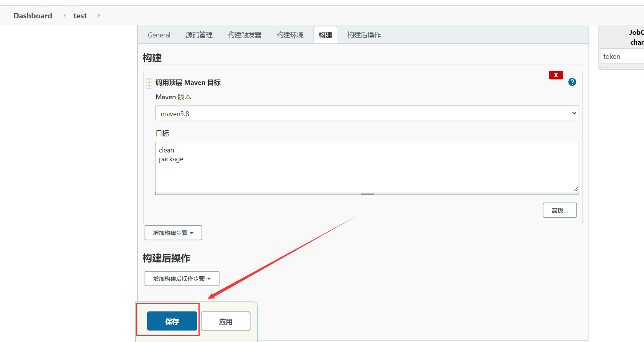Open the help icon for Maven step
The width and height of the screenshot is (644, 342).
coord(572,82)
